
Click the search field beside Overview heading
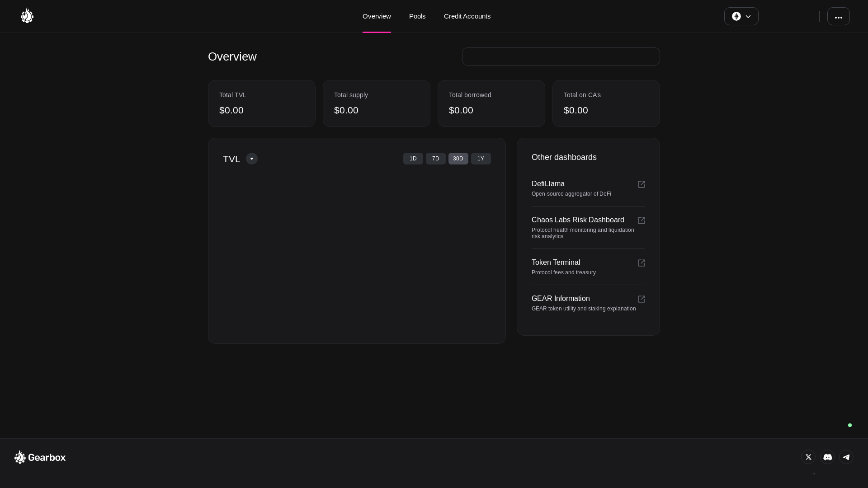coord(561,56)
